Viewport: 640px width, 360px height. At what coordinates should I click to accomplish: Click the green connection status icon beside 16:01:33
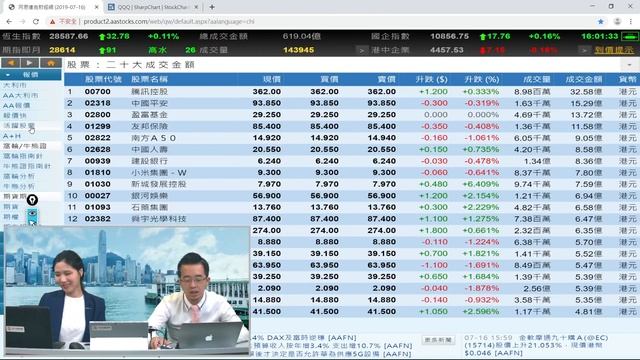click(629, 36)
